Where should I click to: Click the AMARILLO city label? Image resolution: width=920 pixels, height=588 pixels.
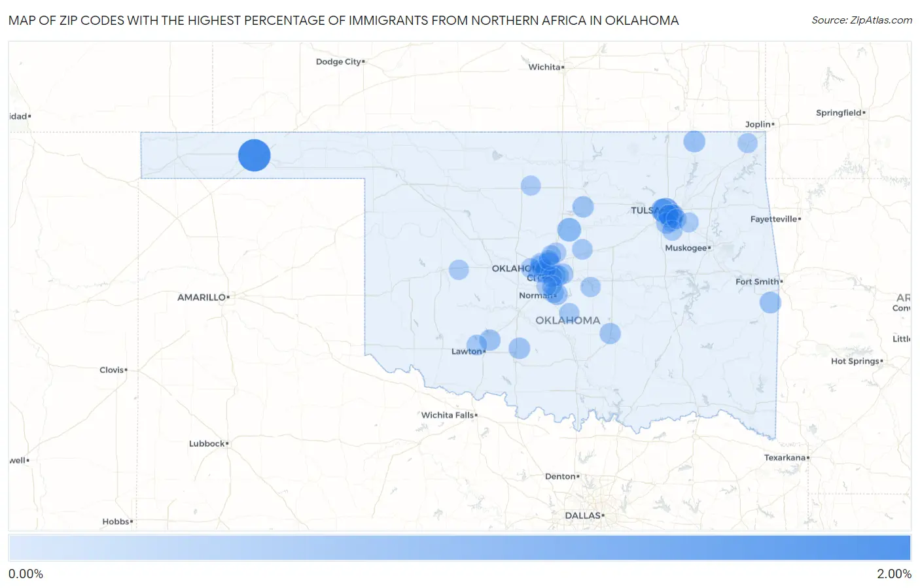click(202, 297)
